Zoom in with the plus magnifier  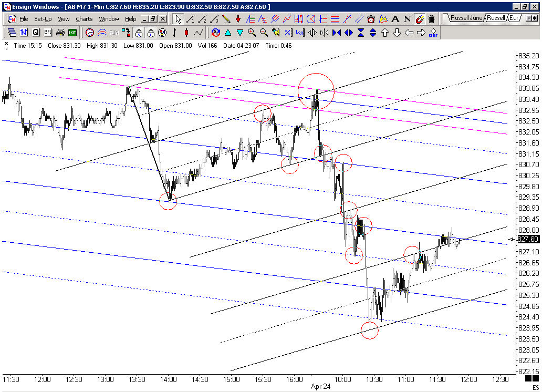[252, 33]
